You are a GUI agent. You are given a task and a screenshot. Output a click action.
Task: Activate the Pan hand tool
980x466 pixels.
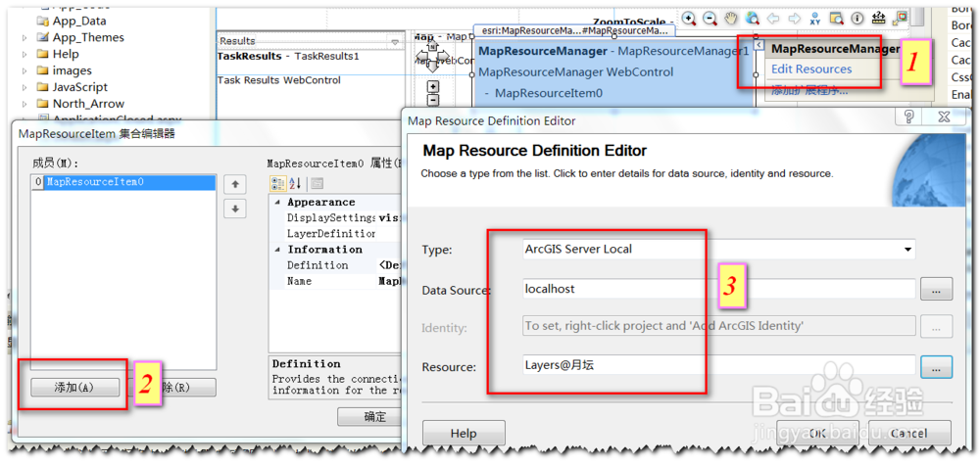tap(731, 19)
